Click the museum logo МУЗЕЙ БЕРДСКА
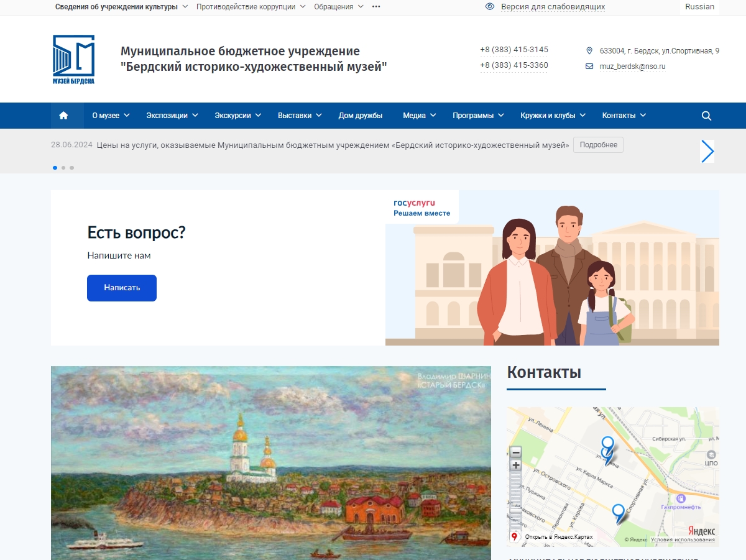Screen dimensions: 746x560 pyautogui.click(x=73, y=56)
